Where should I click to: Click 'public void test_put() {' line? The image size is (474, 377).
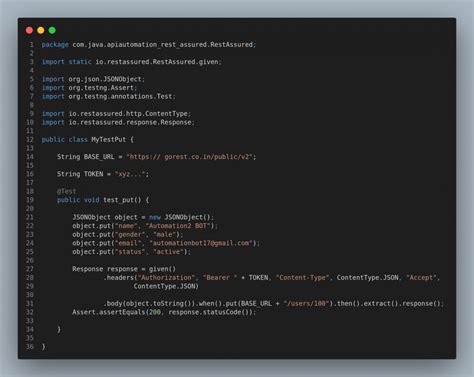103,200
